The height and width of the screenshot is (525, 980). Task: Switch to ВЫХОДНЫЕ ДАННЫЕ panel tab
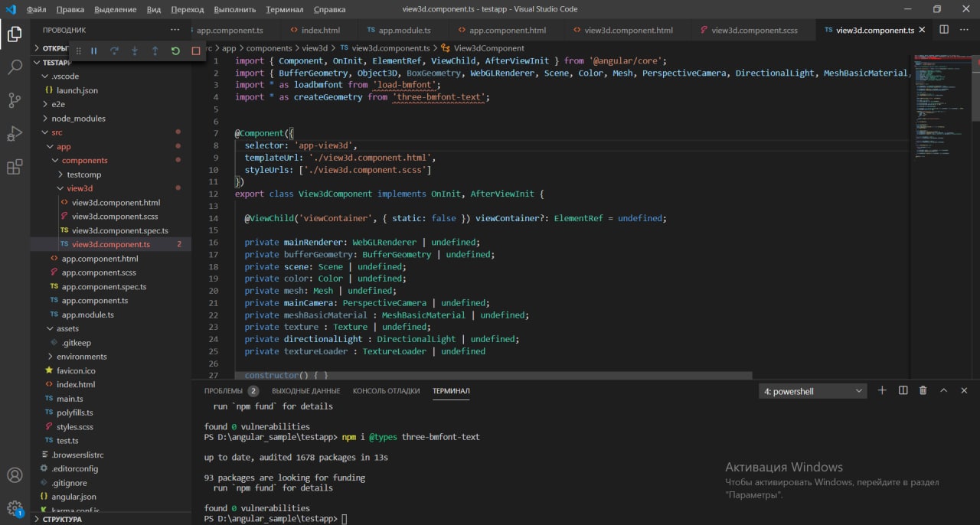coord(305,390)
